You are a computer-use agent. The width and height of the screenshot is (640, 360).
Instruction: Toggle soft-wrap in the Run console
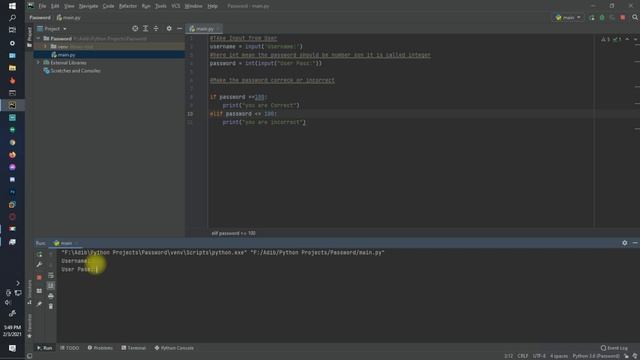coord(51,276)
